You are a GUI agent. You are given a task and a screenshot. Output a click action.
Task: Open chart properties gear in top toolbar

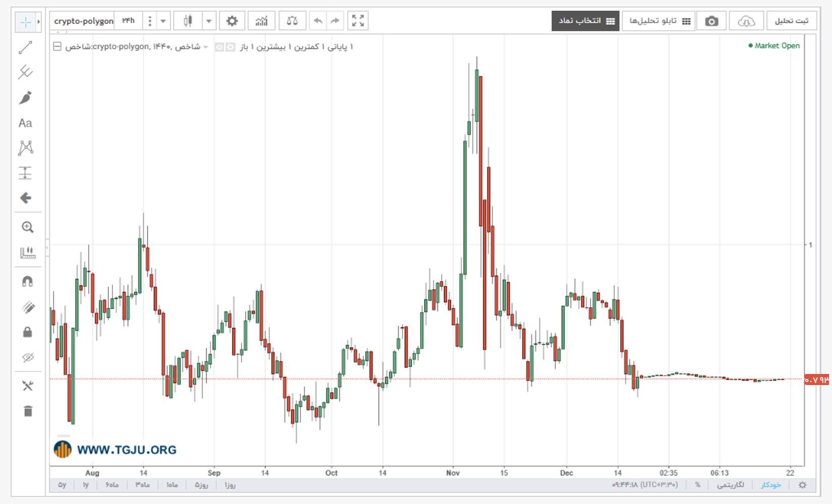232,21
